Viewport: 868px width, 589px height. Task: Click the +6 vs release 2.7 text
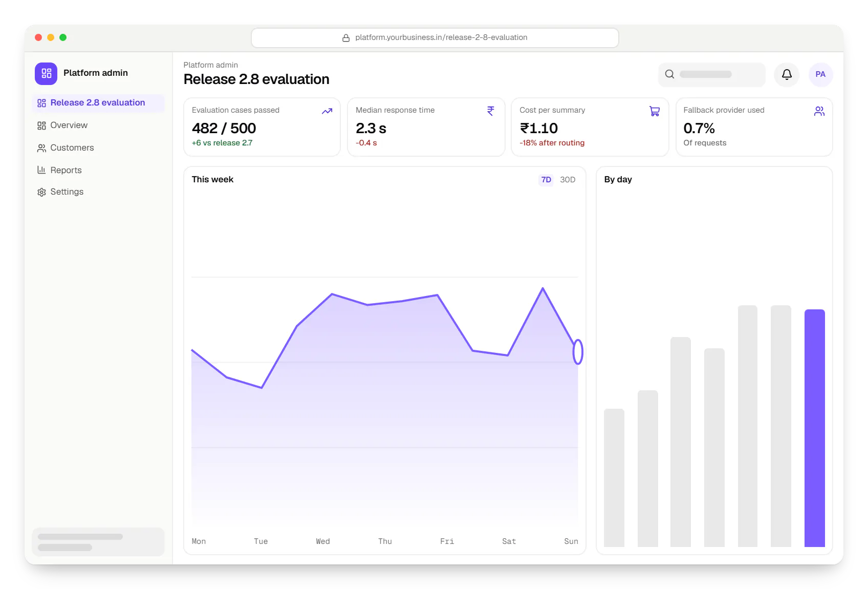pos(222,143)
